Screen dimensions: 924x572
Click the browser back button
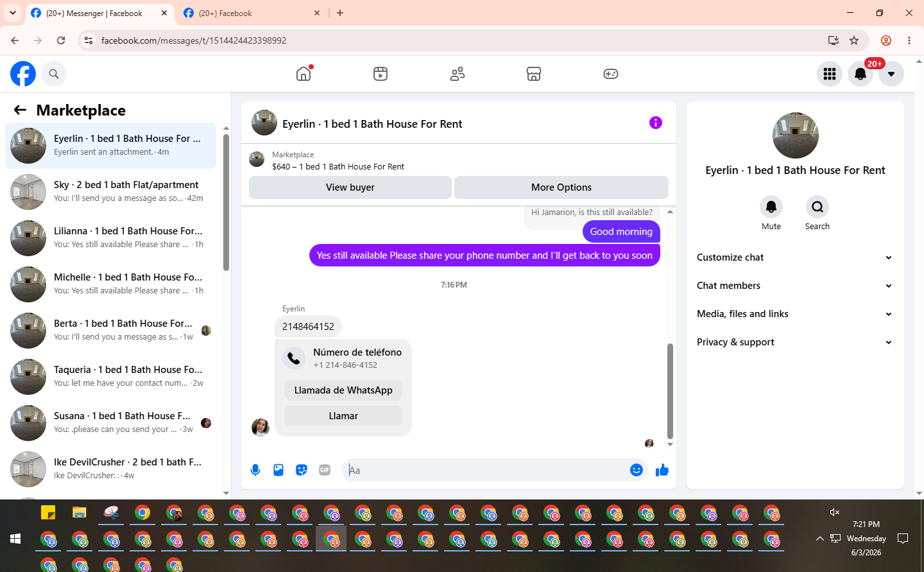pos(15,40)
